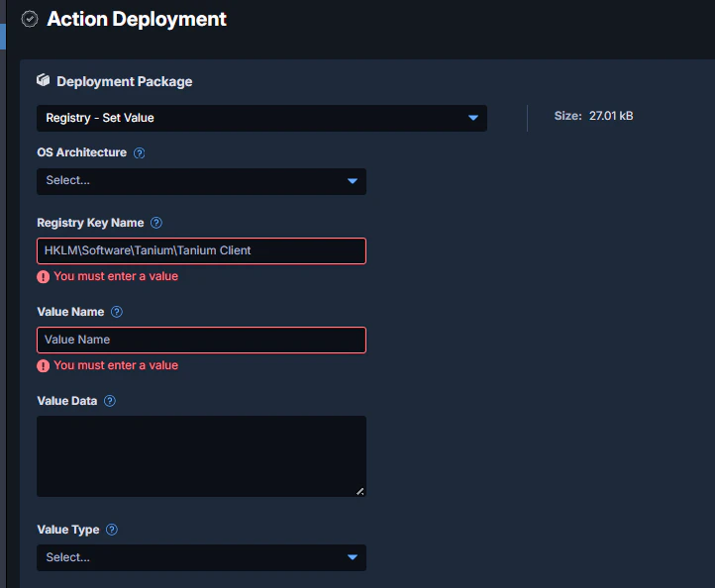
Task: Click the Value Name error icon
Action: (x=44, y=365)
